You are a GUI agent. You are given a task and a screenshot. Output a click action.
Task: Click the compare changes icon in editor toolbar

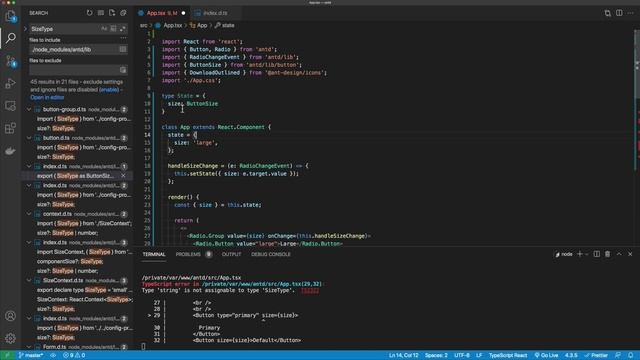pyautogui.click(x=608, y=13)
